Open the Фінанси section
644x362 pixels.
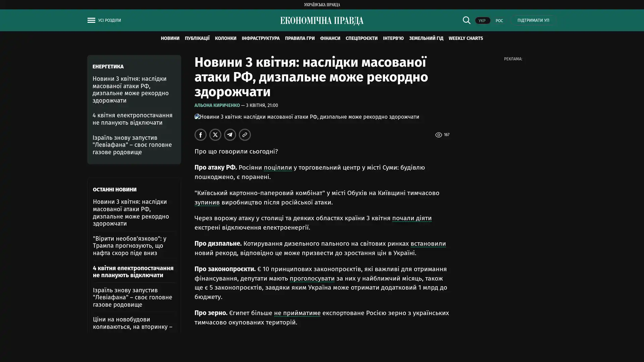330,39
